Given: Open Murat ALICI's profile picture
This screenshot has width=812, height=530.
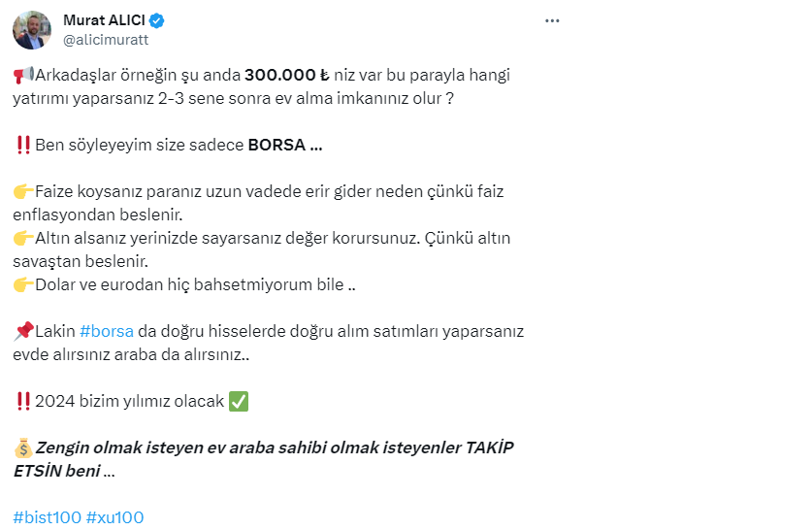Looking at the screenshot, I should (x=32, y=30).
